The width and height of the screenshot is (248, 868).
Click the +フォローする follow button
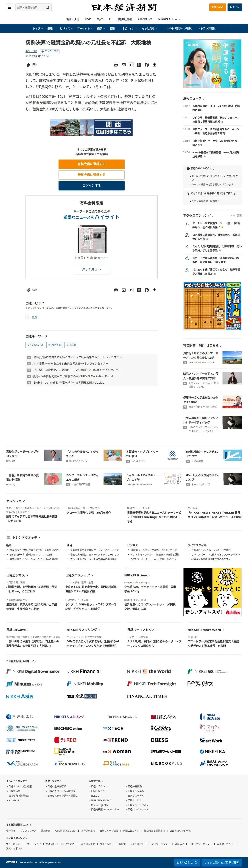pyautogui.click(x=50, y=52)
